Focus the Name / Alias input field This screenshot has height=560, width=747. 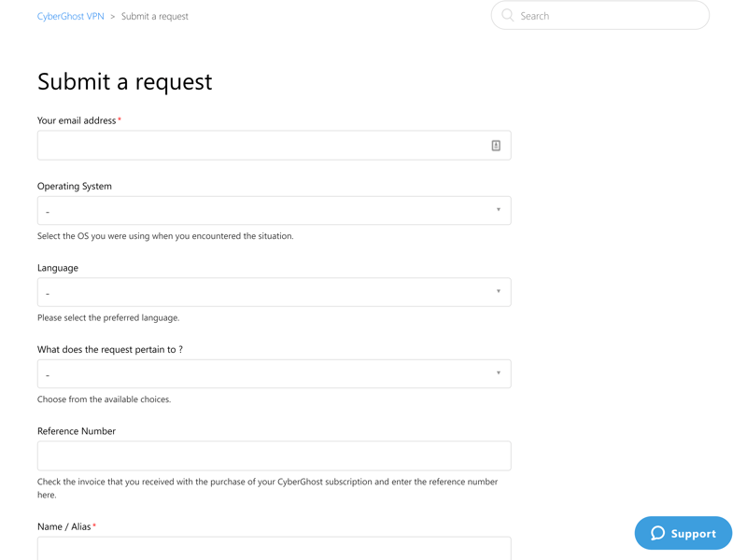(x=274, y=549)
